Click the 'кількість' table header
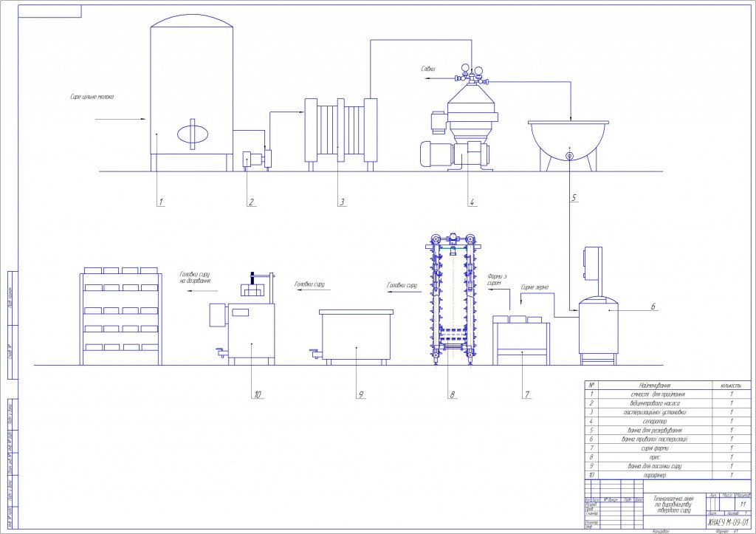The image size is (756, 534). click(x=731, y=386)
